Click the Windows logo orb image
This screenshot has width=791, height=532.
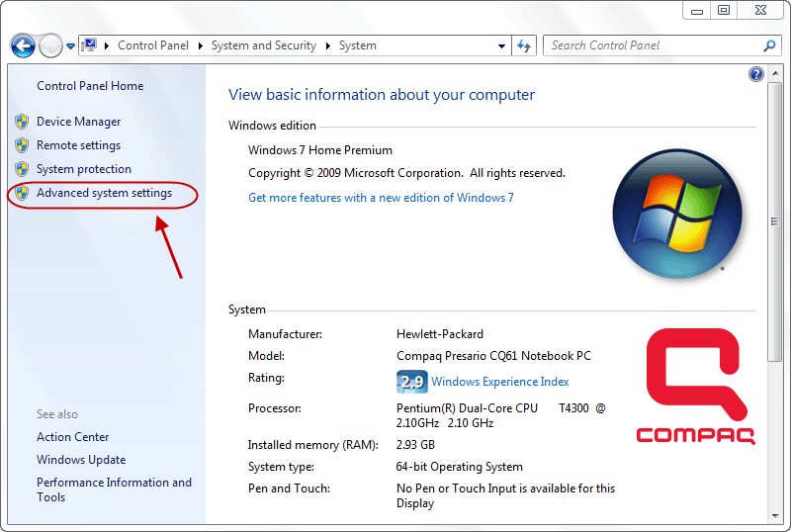(x=677, y=214)
